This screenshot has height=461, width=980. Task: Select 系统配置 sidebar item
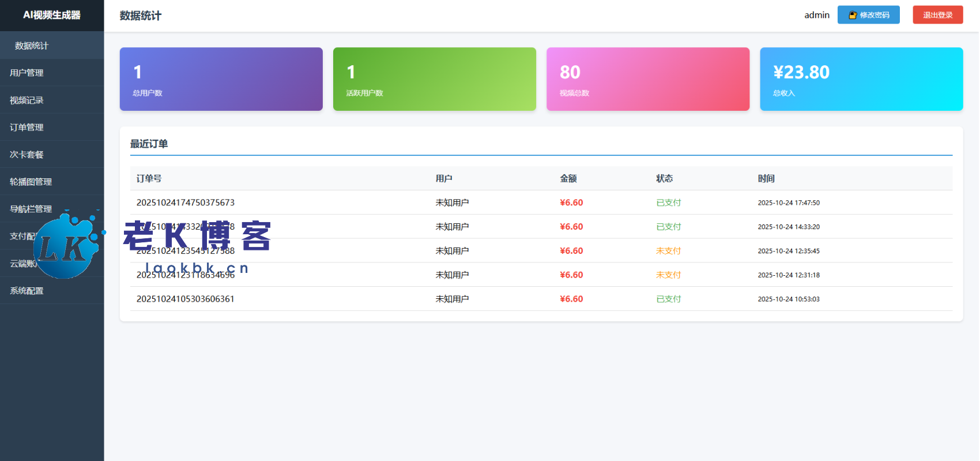coord(27,291)
